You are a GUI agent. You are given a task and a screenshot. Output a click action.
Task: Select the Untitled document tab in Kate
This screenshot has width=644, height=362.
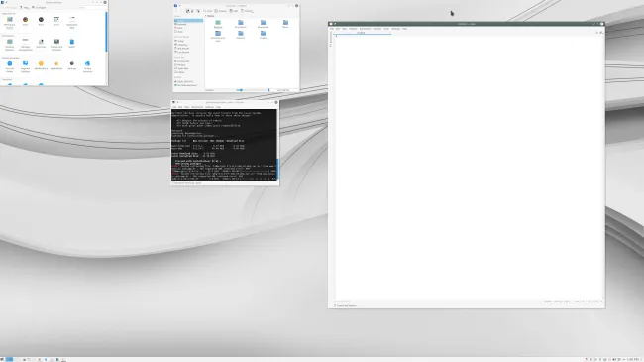pyautogui.click(x=362, y=33)
